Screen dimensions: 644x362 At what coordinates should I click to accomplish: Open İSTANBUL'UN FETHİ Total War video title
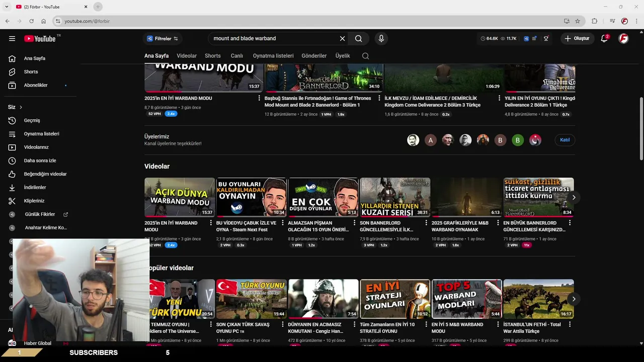(x=532, y=328)
